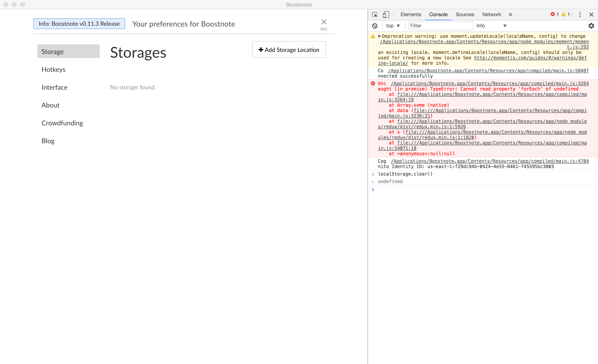Click the yellow warning count icon
598x364 pixels.
(564, 14)
